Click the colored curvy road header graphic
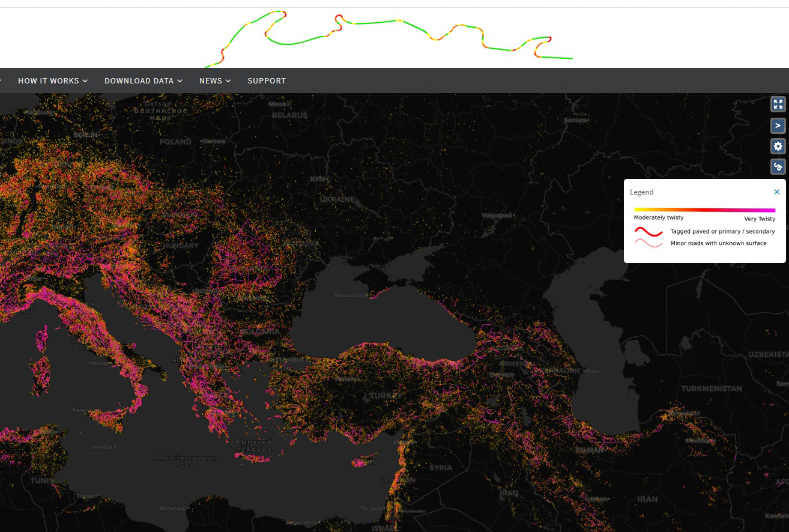This screenshot has height=532, width=789. coord(388,38)
